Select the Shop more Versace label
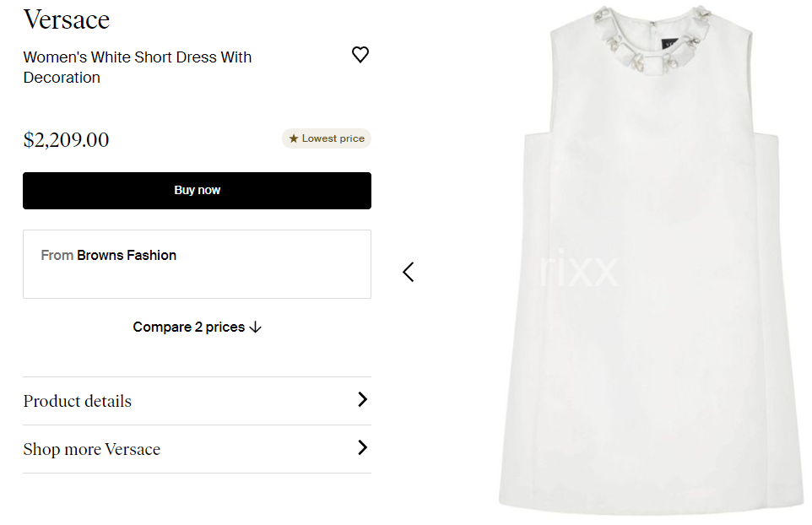 point(91,450)
